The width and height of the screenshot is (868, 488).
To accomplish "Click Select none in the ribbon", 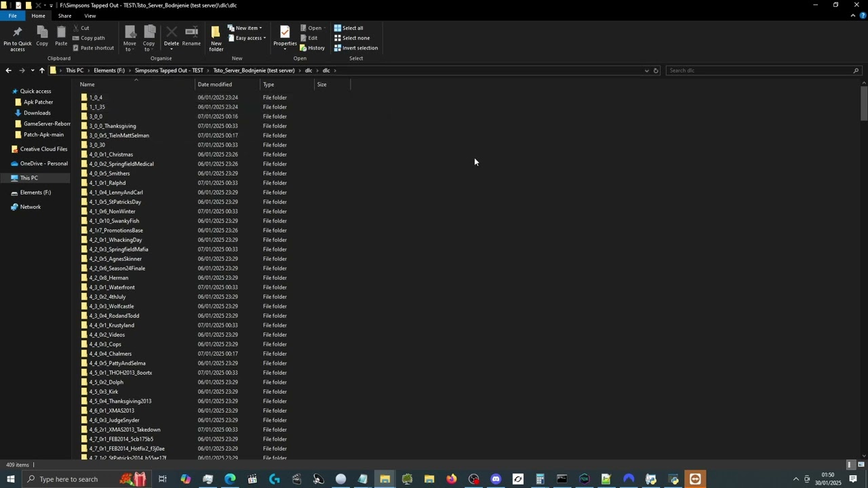I will [x=352, y=38].
